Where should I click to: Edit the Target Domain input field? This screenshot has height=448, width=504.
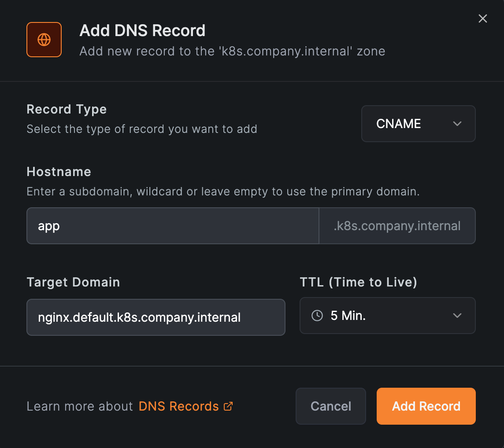pyautogui.click(x=156, y=317)
